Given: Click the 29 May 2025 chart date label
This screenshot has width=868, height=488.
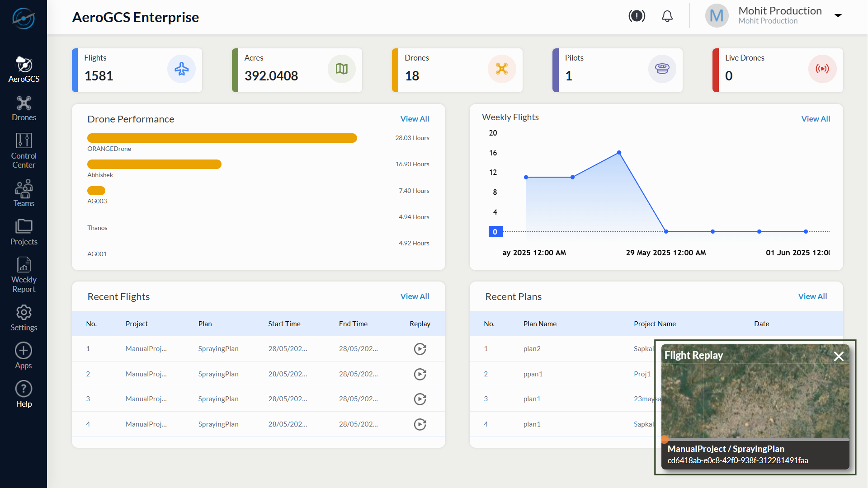Looking at the screenshot, I should pos(665,253).
